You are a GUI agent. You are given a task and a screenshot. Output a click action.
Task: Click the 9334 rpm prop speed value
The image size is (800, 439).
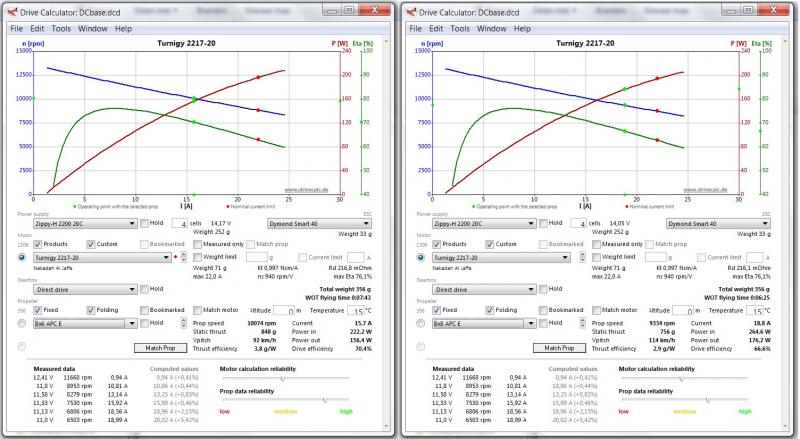[x=661, y=323]
